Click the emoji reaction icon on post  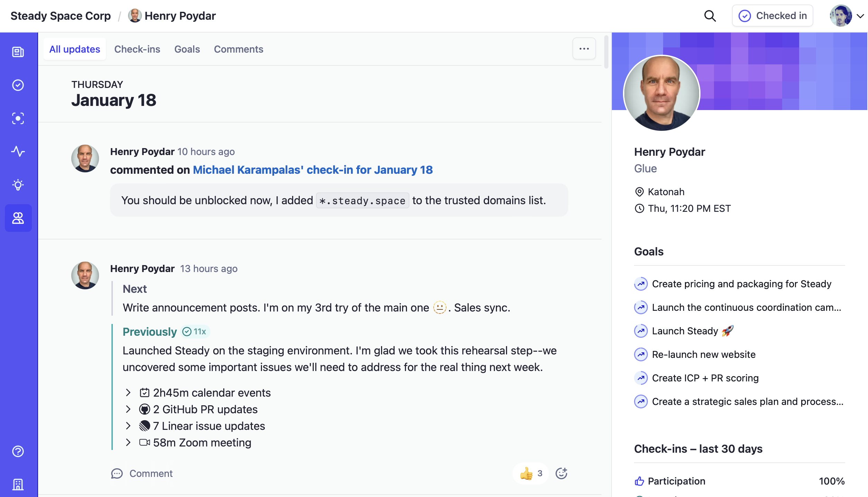click(x=560, y=473)
